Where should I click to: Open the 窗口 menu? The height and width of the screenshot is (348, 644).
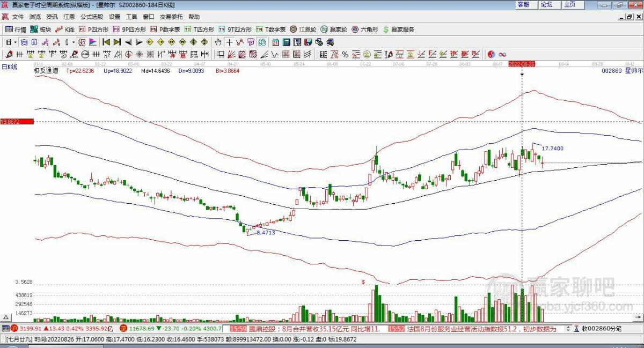click(149, 17)
